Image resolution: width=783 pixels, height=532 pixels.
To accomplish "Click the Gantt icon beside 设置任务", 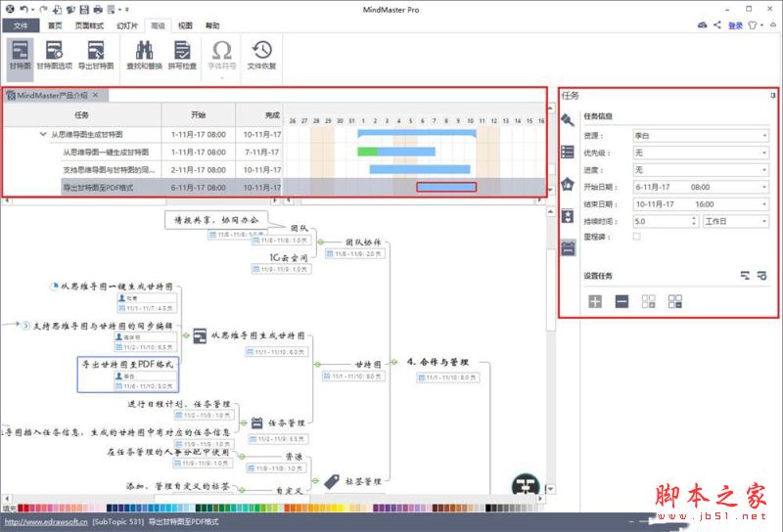I will click(x=745, y=276).
